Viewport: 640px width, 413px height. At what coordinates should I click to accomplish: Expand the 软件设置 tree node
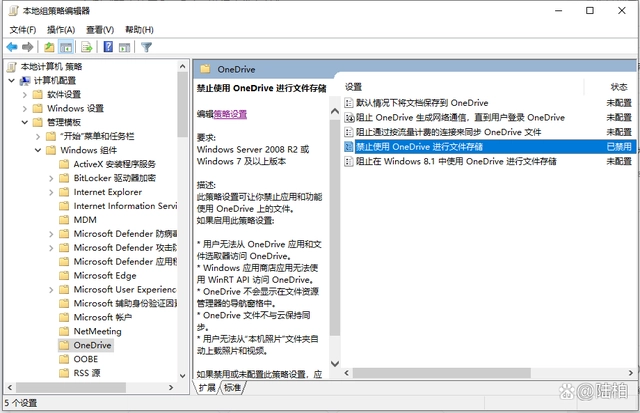(x=24, y=95)
